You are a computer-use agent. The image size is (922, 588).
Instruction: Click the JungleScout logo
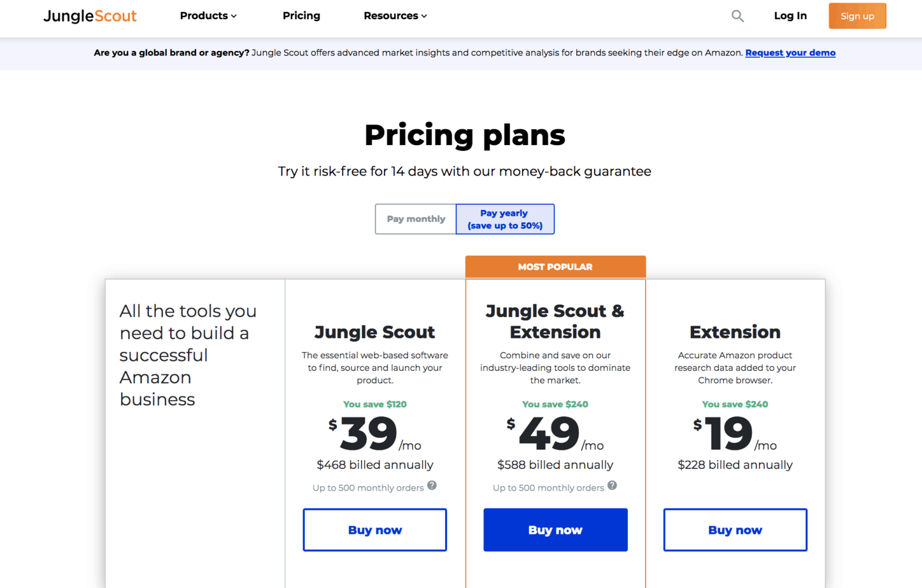(x=90, y=16)
